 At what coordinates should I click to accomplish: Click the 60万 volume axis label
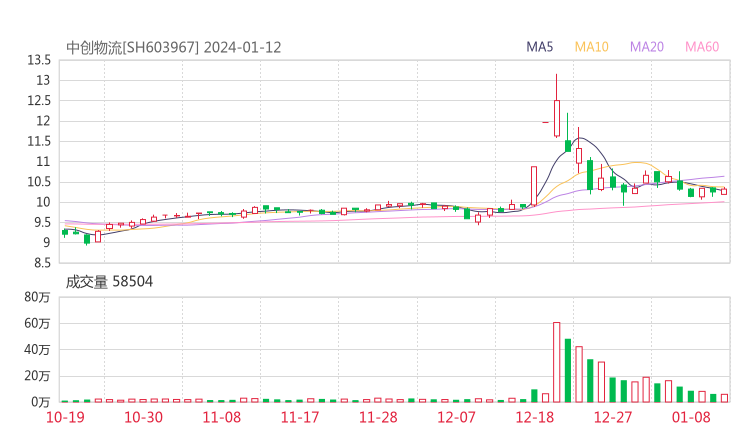tap(37, 324)
